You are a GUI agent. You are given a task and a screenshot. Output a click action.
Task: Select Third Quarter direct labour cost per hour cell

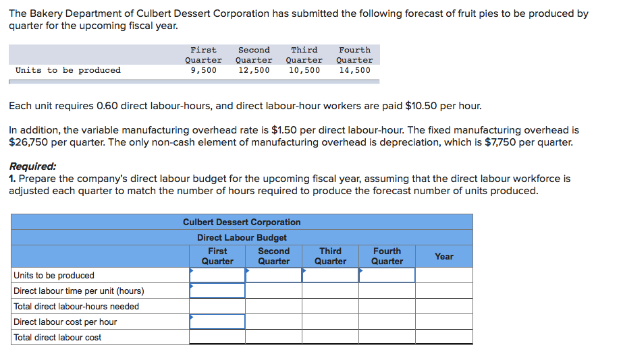(x=330, y=322)
